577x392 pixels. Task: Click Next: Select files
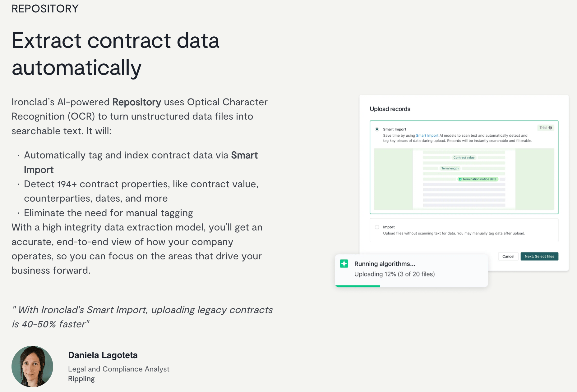click(539, 256)
